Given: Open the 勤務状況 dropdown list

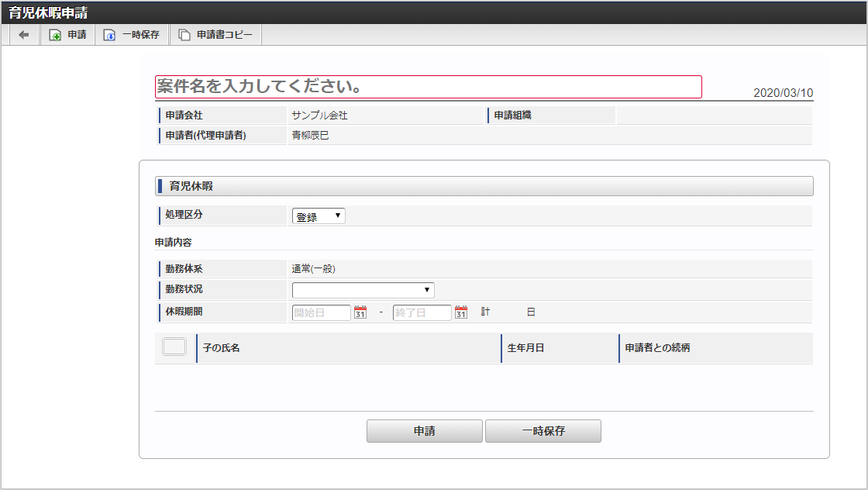Looking at the screenshot, I should (x=363, y=290).
